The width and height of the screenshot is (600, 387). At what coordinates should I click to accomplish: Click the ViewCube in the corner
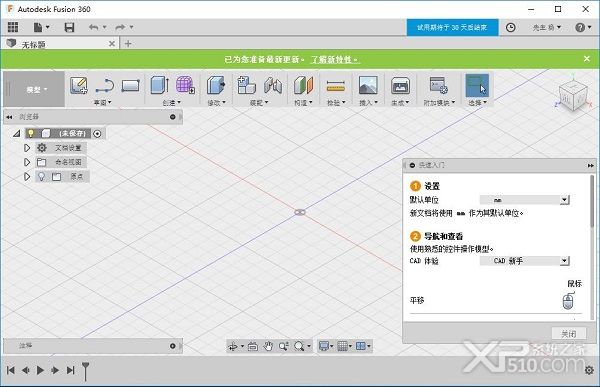pos(572,96)
